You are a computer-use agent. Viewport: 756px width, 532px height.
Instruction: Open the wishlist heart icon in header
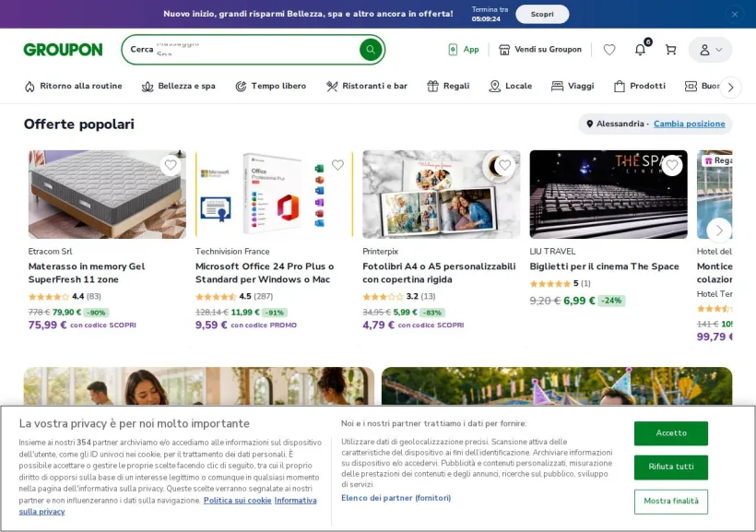609,49
